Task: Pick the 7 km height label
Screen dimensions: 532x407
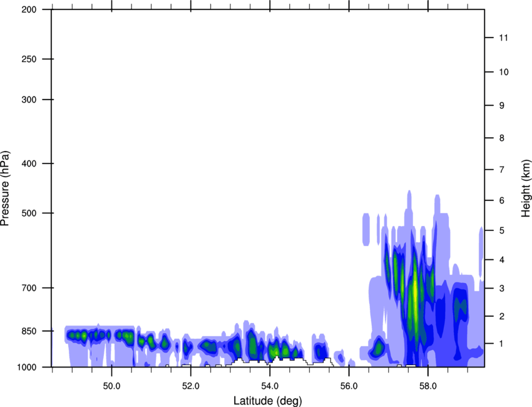Action: 502,170
